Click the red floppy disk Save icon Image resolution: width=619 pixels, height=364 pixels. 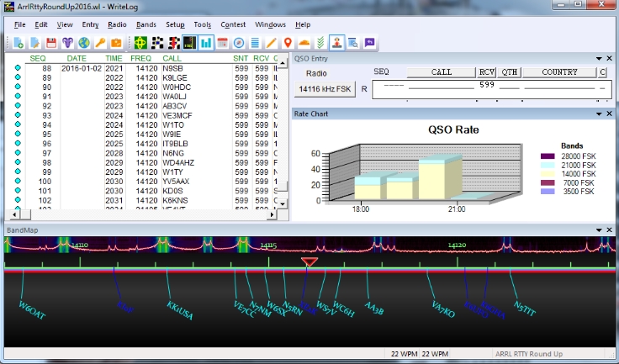pos(51,43)
